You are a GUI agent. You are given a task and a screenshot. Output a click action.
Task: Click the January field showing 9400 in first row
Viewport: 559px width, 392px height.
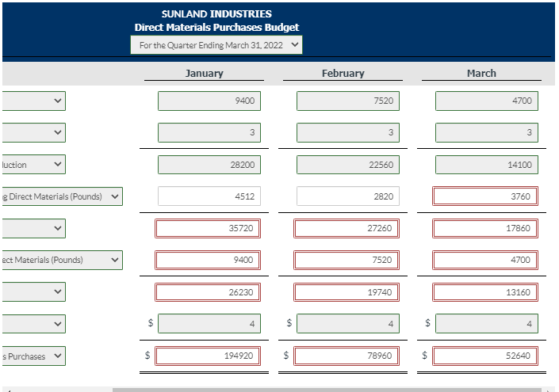click(209, 101)
